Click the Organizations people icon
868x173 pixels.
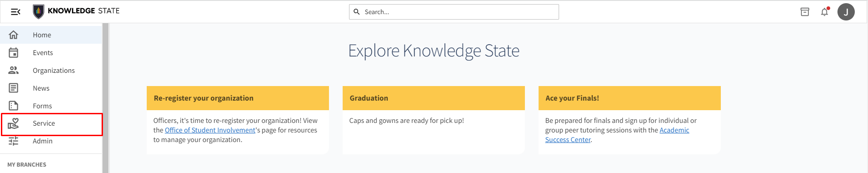click(x=14, y=70)
